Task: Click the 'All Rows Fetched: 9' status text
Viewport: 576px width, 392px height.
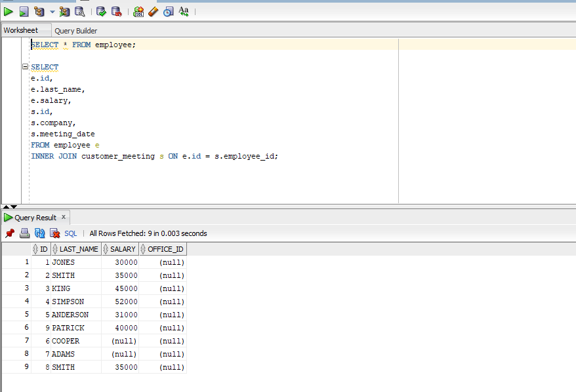Action: click(148, 233)
